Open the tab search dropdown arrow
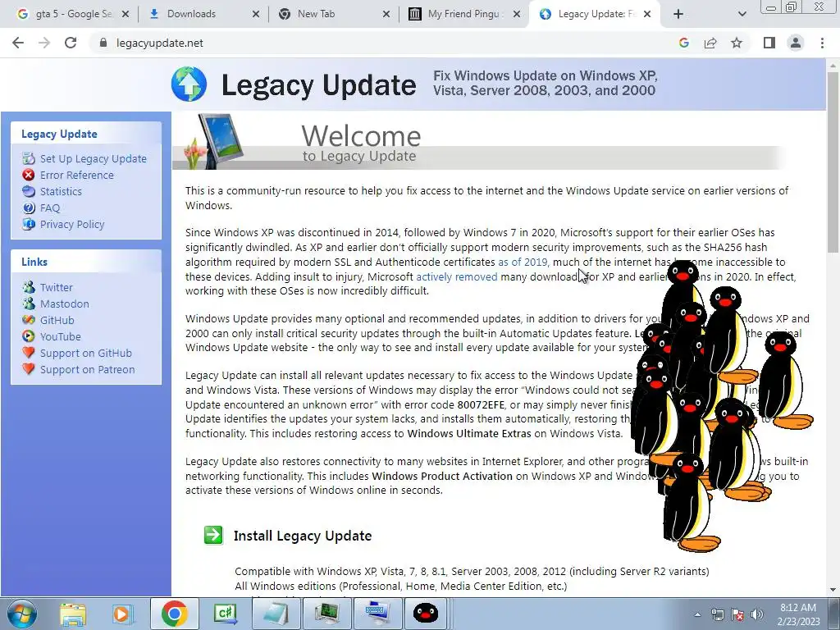 click(742, 15)
